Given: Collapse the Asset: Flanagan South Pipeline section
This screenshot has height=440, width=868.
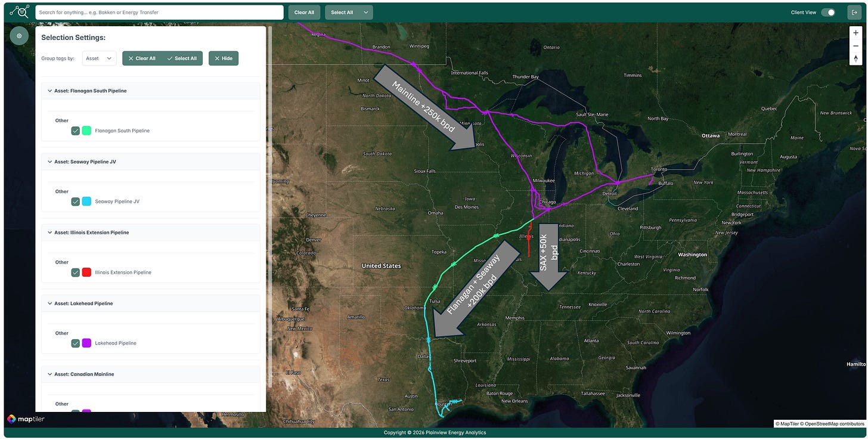Looking at the screenshot, I should click(x=50, y=91).
